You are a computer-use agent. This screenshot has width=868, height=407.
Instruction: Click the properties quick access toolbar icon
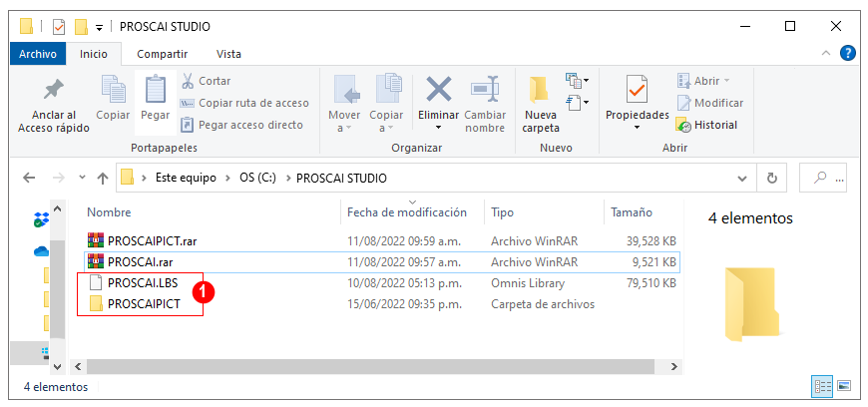click(x=59, y=27)
